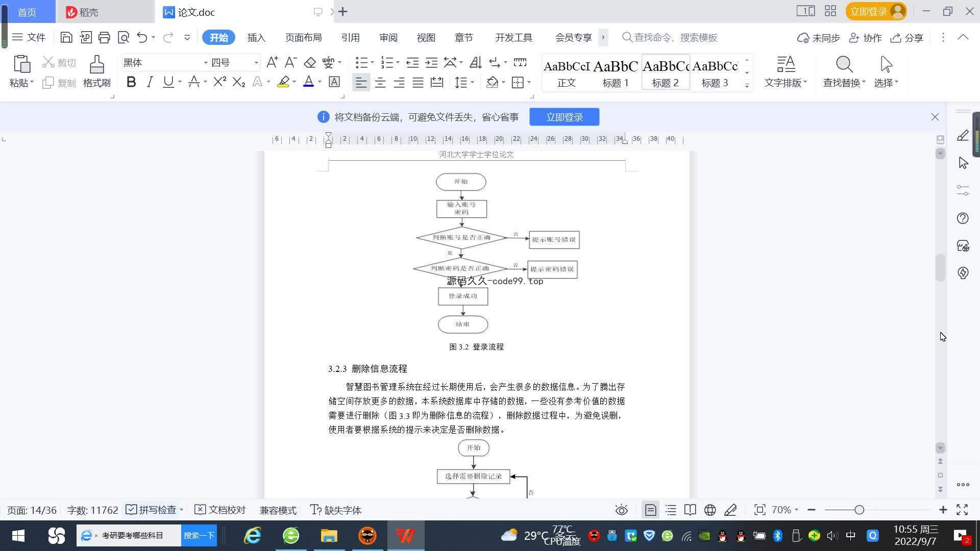Expand the styles gallery
980x551 pixels.
click(747, 86)
